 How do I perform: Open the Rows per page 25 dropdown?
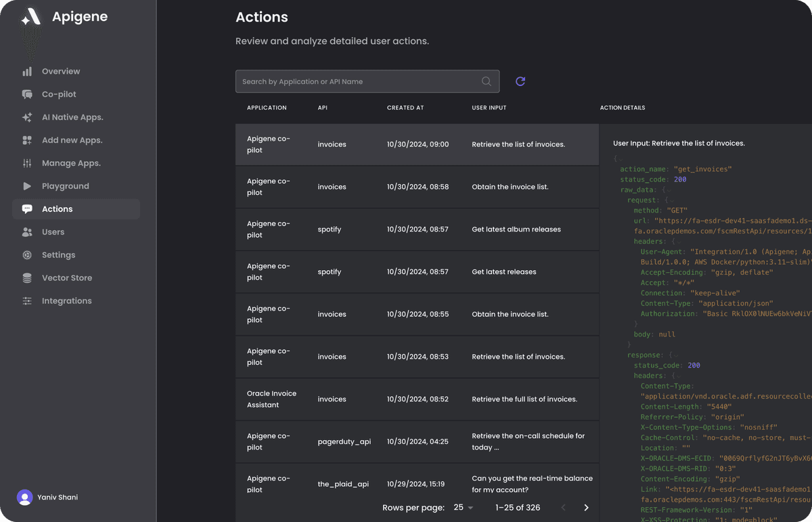pyautogui.click(x=464, y=508)
